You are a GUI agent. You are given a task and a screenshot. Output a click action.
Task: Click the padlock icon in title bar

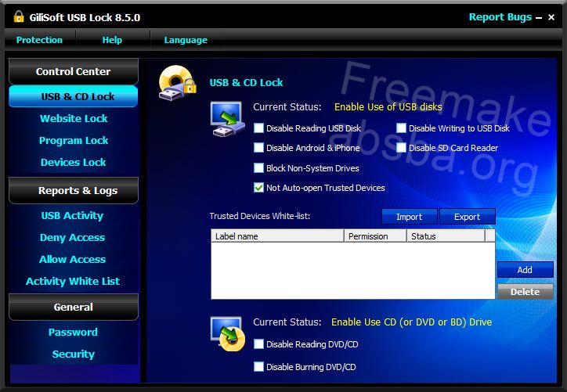click(19, 16)
